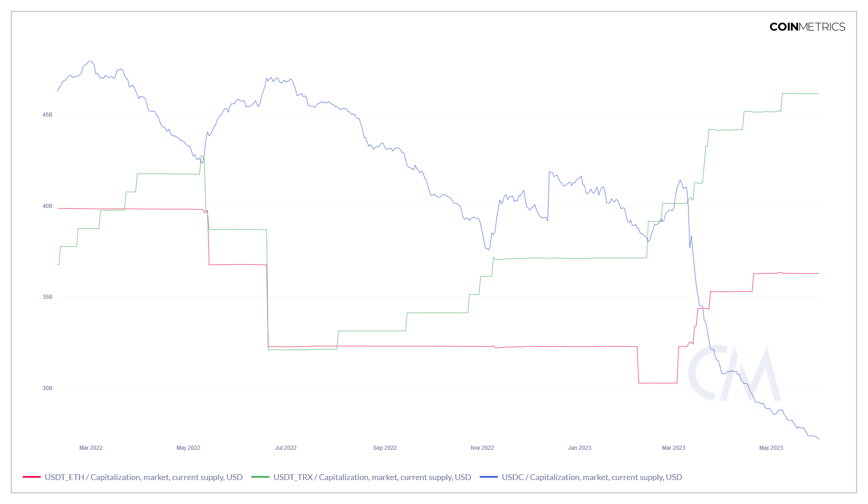Click the 40B y-axis label
868x504 pixels.
47,206
